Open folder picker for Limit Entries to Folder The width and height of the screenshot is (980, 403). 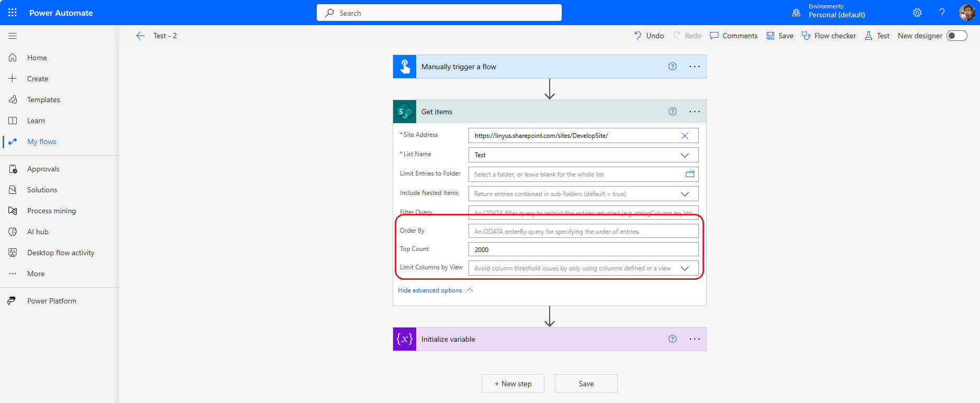click(x=690, y=174)
